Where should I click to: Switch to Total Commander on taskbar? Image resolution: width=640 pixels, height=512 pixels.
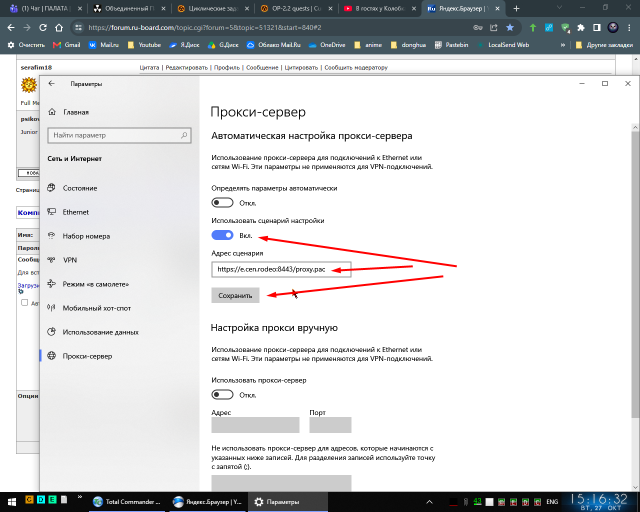127,502
